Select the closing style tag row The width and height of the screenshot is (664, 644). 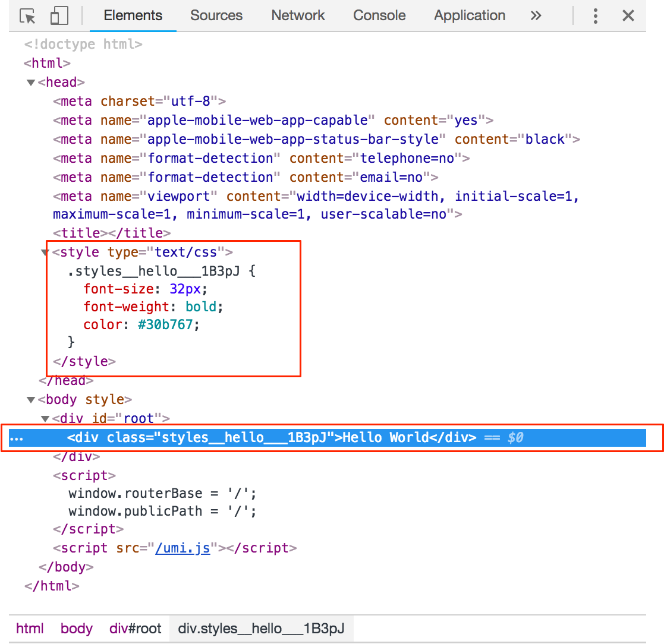pos(84,361)
